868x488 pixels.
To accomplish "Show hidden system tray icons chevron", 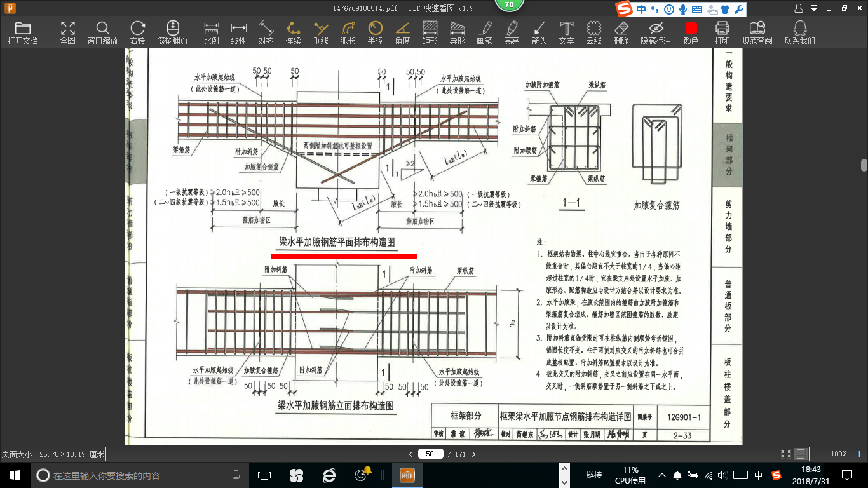I will click(662, 475).
